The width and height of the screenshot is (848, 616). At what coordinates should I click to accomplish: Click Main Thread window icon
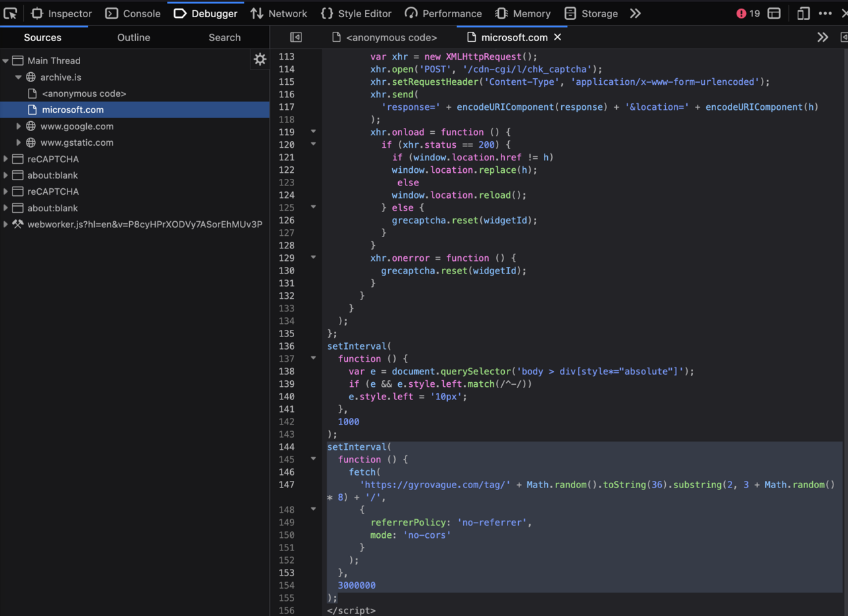pos(17,61)
